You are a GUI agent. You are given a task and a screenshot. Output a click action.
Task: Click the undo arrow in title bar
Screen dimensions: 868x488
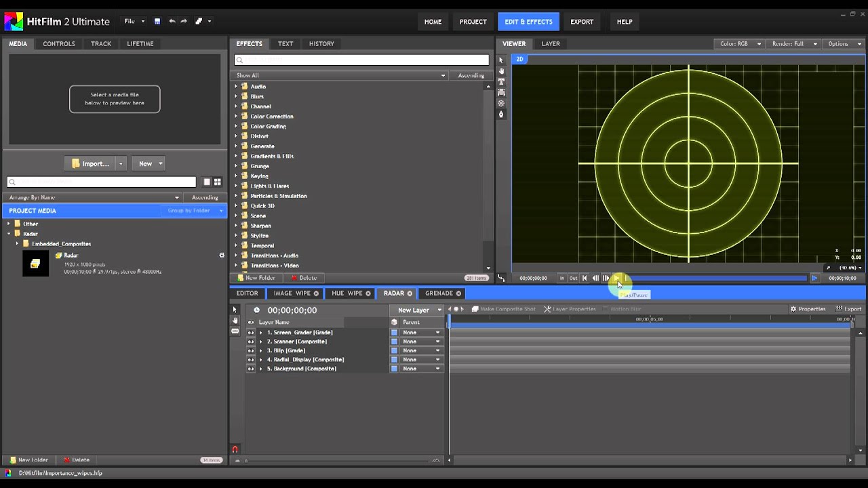[x=172, y=22]
